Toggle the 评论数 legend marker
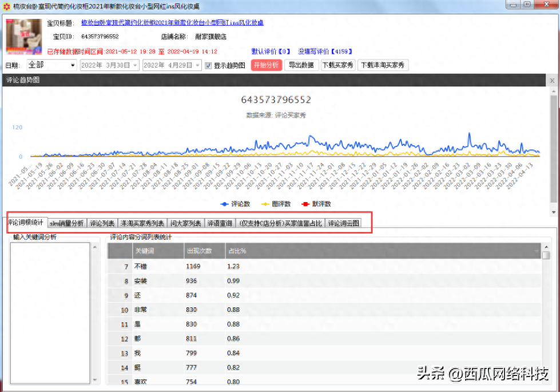Image resolution: width=560 pixels, height=392 pixels. [x=225, y=204]
